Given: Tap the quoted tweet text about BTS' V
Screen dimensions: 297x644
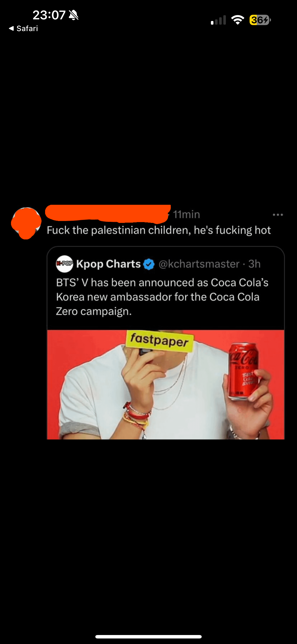Looking at the screenshot, I should pyautogui.click(x=162, y=297).
